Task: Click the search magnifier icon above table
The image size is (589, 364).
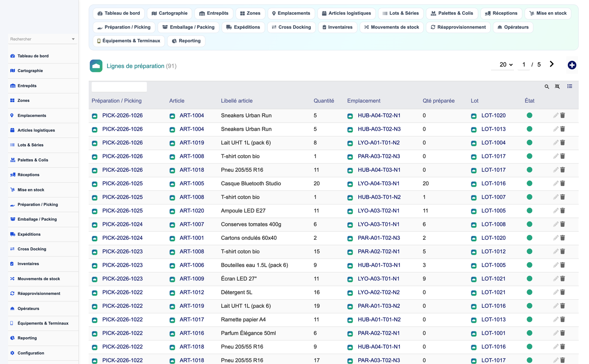Action: 547,86
